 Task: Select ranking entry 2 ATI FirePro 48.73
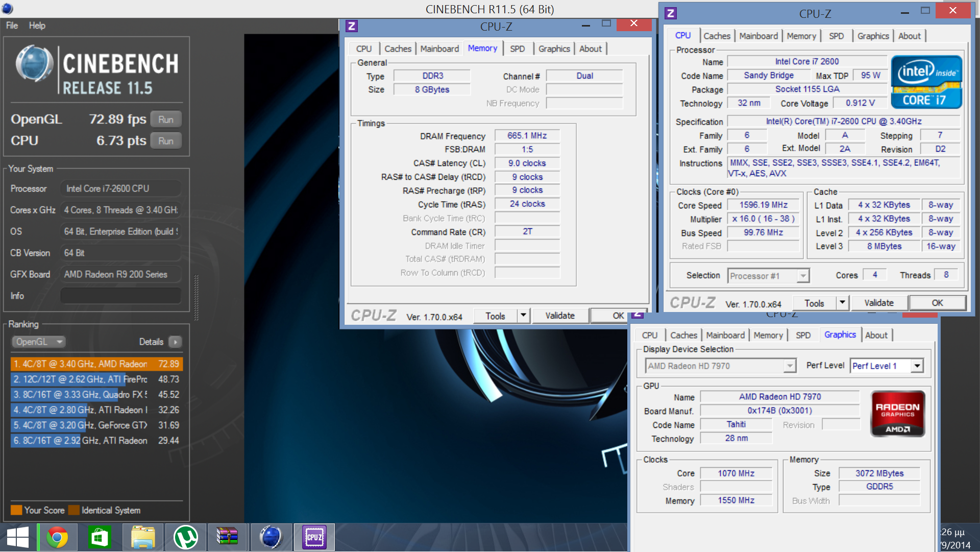(x=96, y=379)
